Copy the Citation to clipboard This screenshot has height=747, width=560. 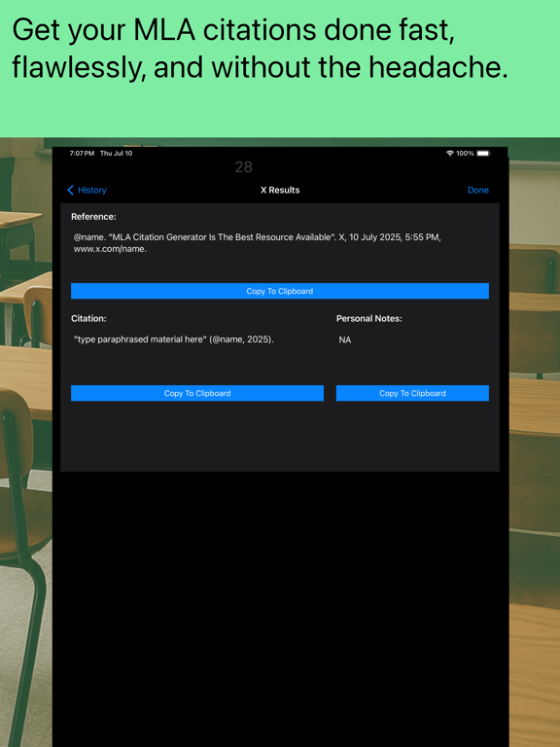click(197, 393)
